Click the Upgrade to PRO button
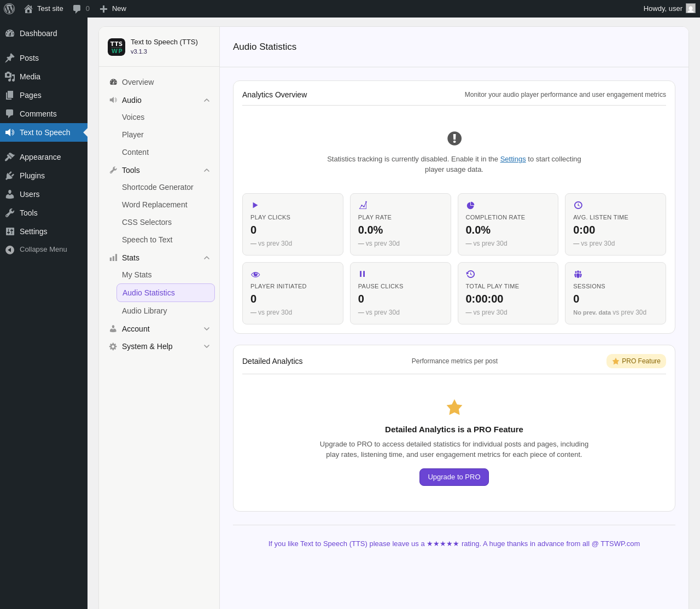The width and height of the screenshot is (700, 609). click(x=454, y=477)
